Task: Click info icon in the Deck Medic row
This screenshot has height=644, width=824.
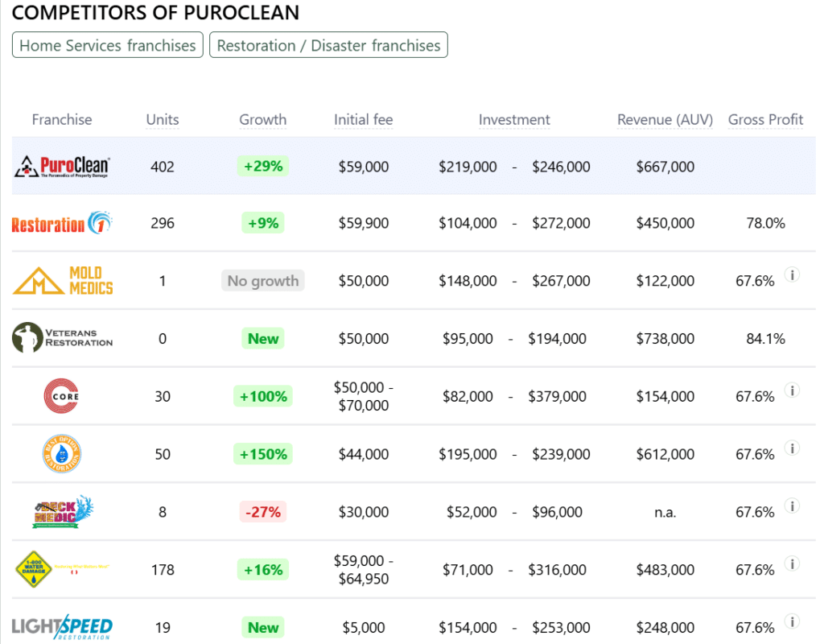Action: [x=792, y=506]
